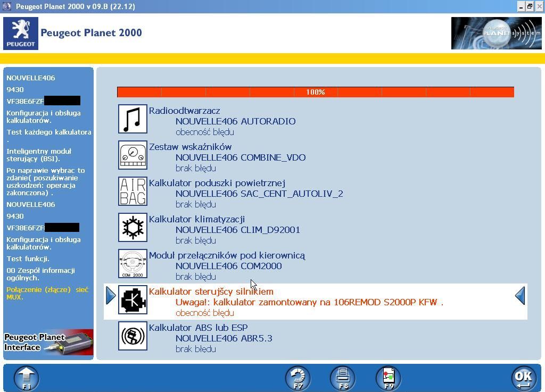
Task: Click the AIR BAG calculator icon
Action: pyautogui.click(x=133, y=191)
